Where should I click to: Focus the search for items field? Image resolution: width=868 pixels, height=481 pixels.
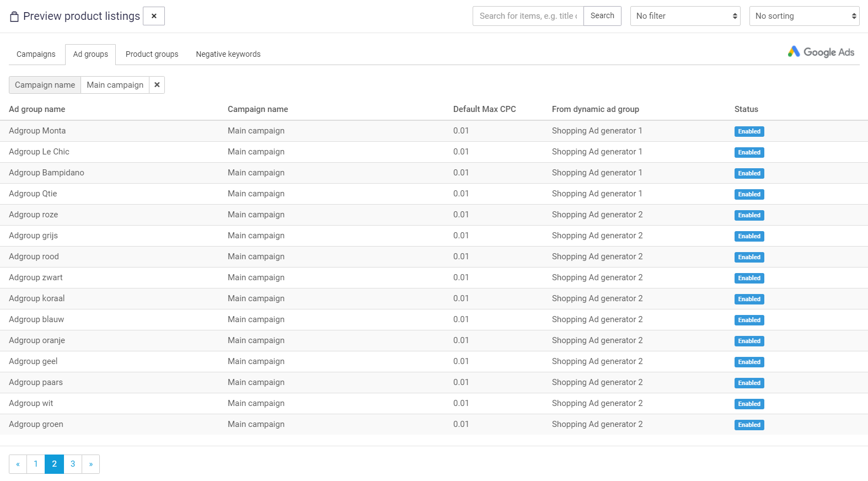click(528, 16)
